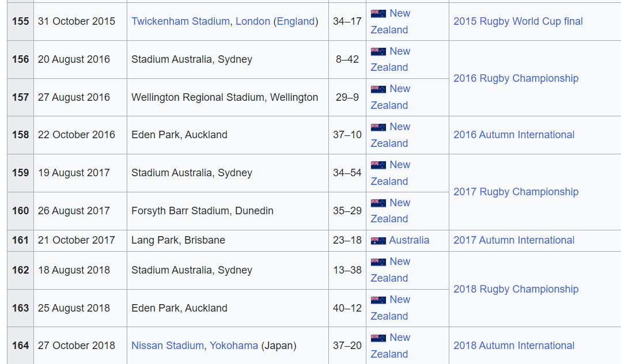Click New Zealand flag icon in row 155
Viewport: 621px width, 364px height.
[x=378, y=13]
